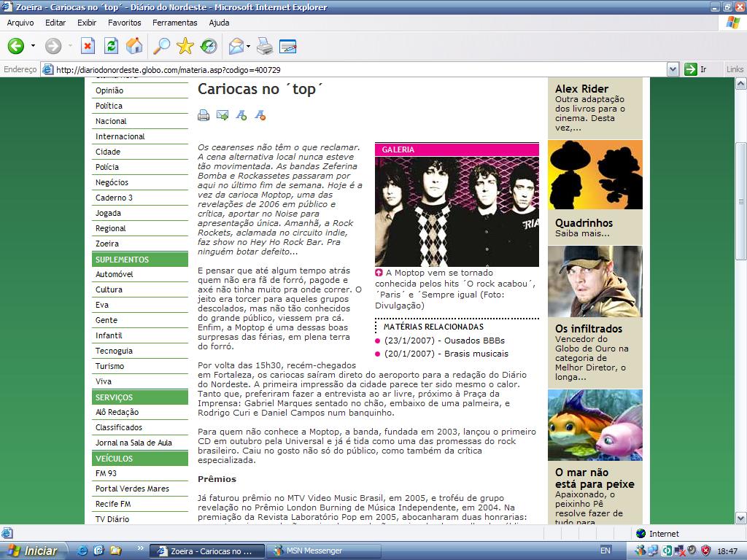The height and width of the screenshot is (560, 747).
Task: Click the address bar URL field
Action: click(x=357, y=69)
